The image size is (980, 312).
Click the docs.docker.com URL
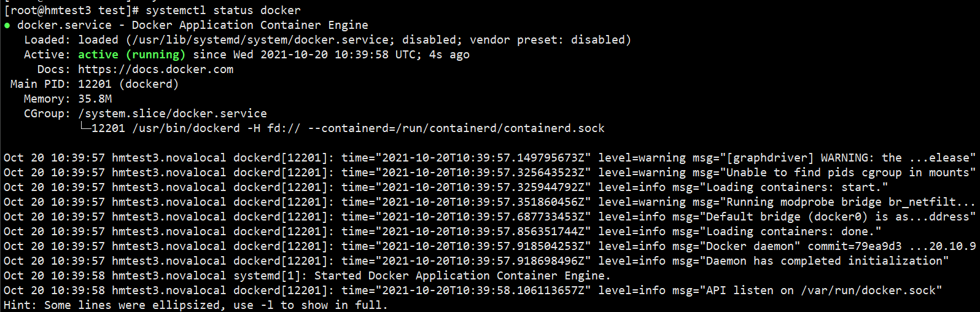pos(155,69)
